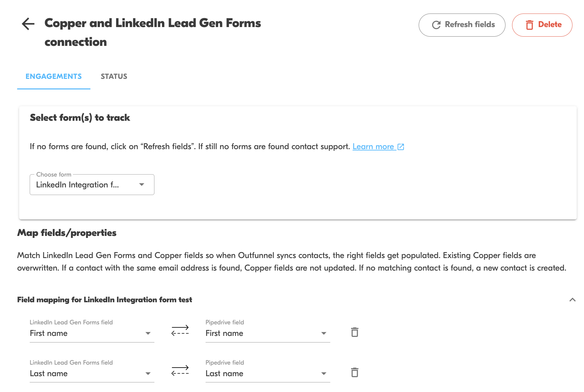Open the Learn more link
Viewport: 584px width, 392px height.
tap(373, 147)
